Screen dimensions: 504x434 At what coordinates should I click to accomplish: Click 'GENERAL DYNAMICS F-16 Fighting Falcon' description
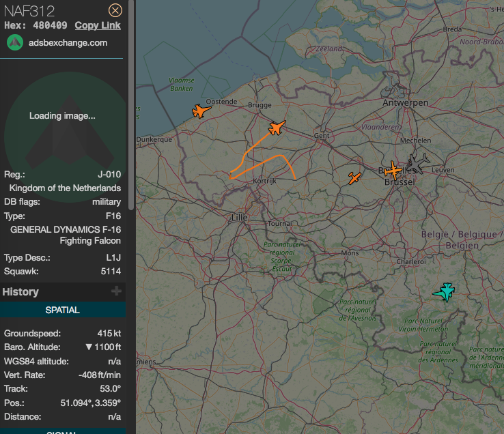(66, 235)
